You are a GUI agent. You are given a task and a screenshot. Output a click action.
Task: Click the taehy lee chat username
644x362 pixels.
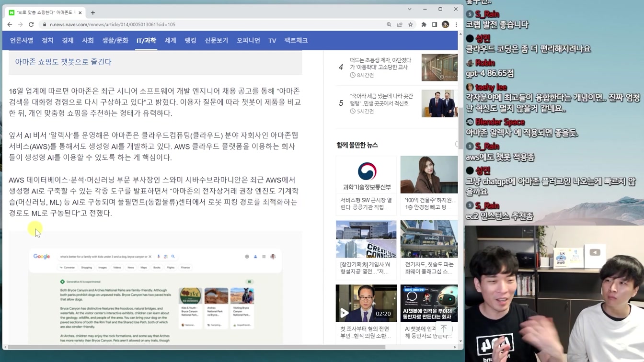pos(491,87)
